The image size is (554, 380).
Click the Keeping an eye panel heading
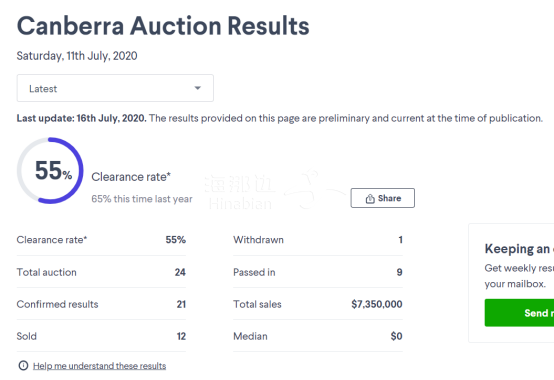pos(519,249)
